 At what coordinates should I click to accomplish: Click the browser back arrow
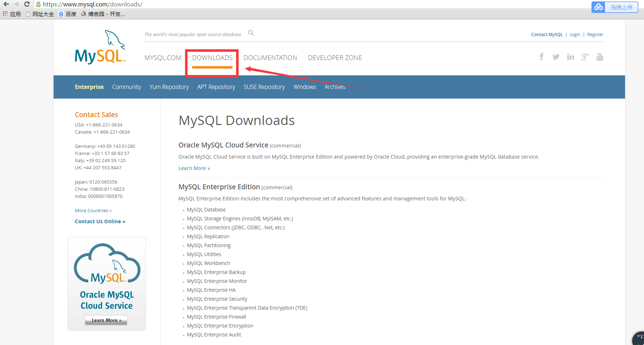click(6, 4)
